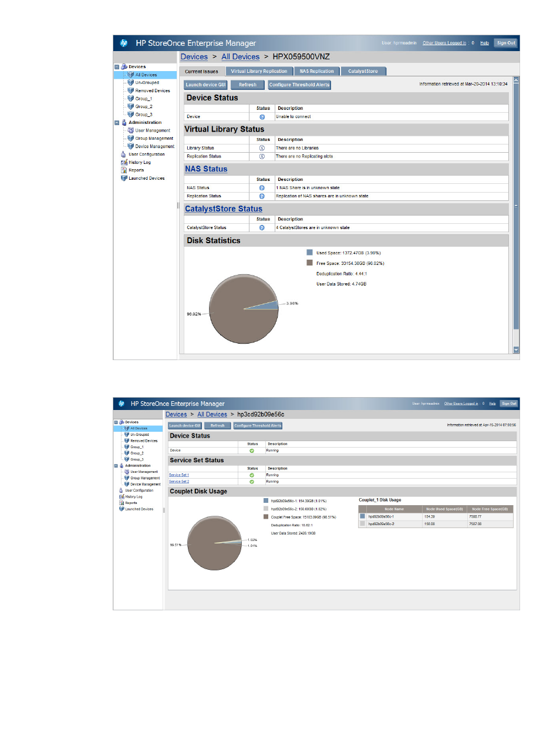Click Sign Out in the bottom window
560x746 pixels.
coord(509,404)
